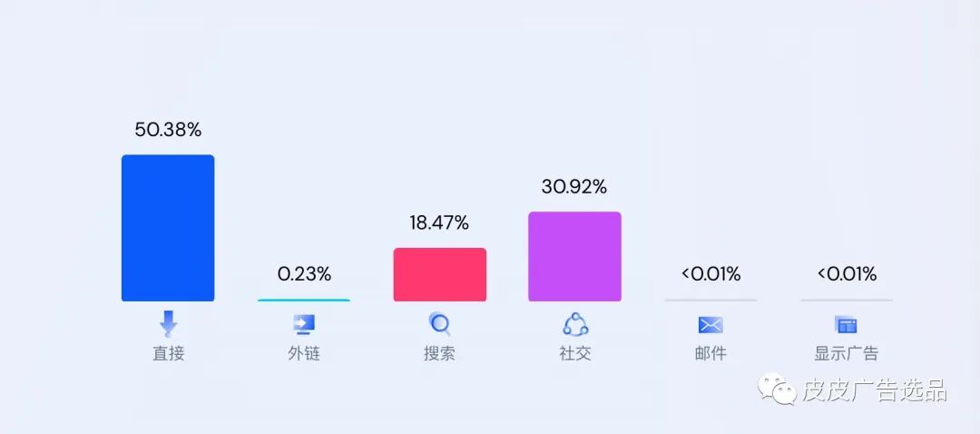The height and width of the screenshot is (434, 980).
Task: Click the thin cyan 0.23% referral bar
Action: [304, 300]
